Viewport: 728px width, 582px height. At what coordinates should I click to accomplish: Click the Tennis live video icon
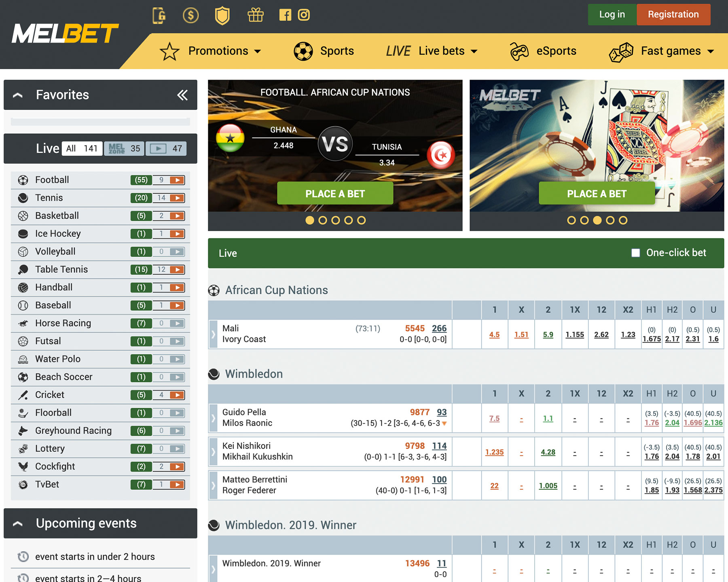click(177, 198)
